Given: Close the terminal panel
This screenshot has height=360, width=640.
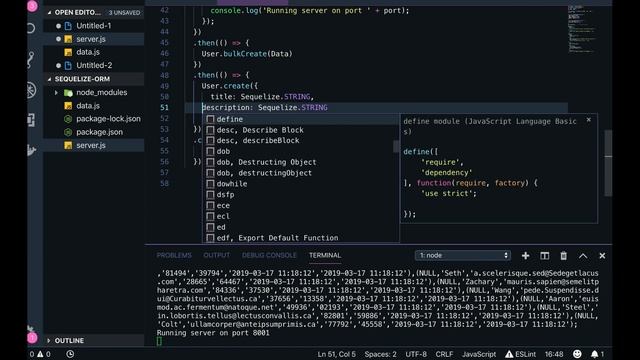Looking at the screenshot, I should pyautogui.click(x=602, y=256).
